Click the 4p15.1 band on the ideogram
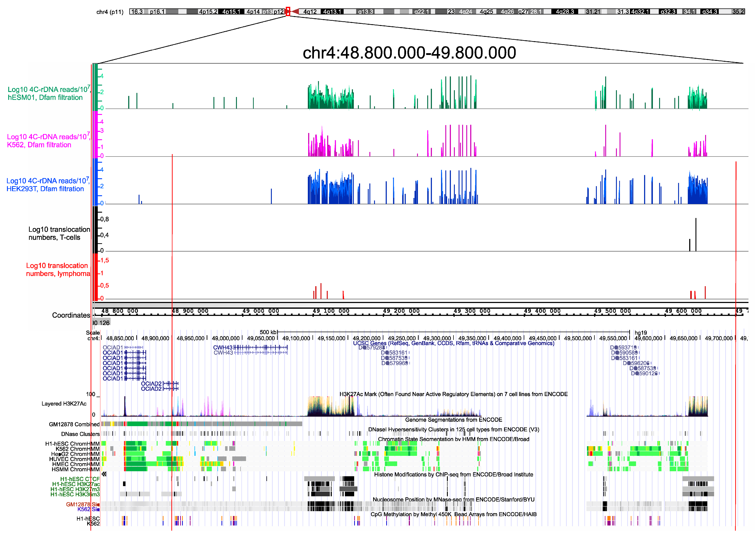The width and height of the screenshot is (756, 538). (x=231, y=12)
